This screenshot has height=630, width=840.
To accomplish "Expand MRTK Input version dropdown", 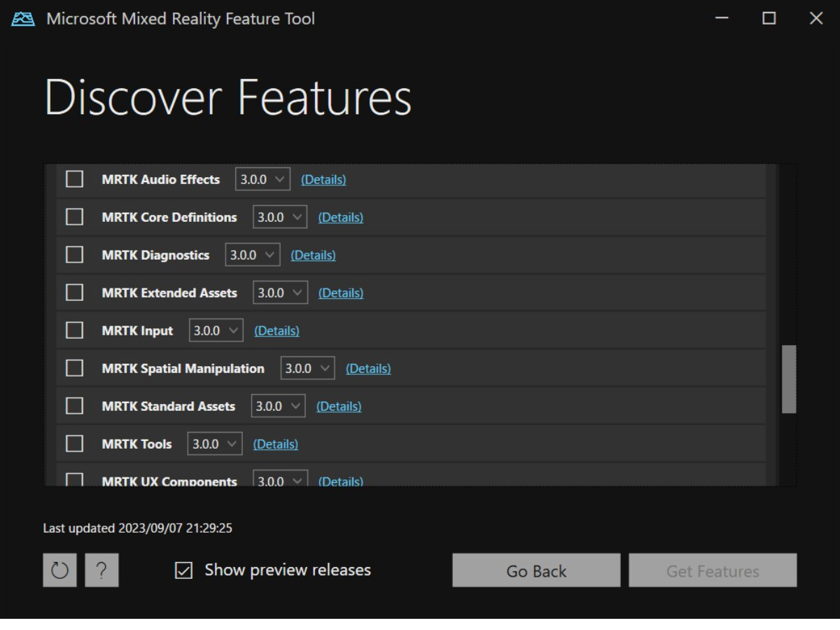I will (216, 330).
